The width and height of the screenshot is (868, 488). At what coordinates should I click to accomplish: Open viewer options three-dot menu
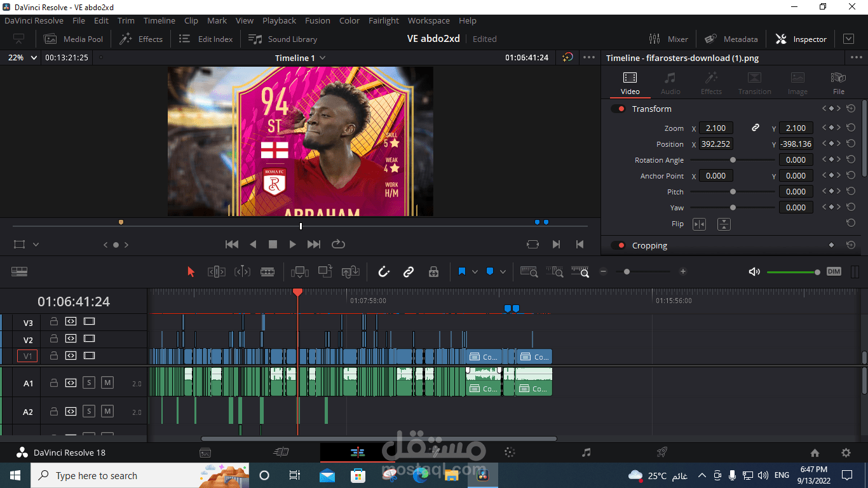point(589,57)
